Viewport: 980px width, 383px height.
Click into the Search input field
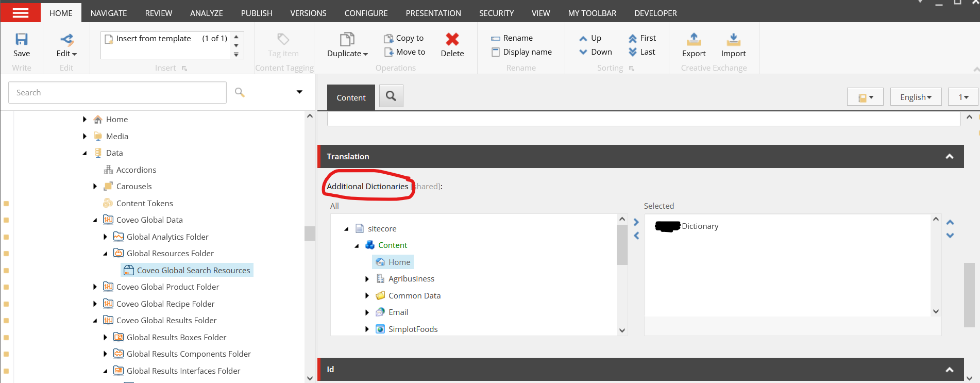pyautogui.click(x=117, y=93)
